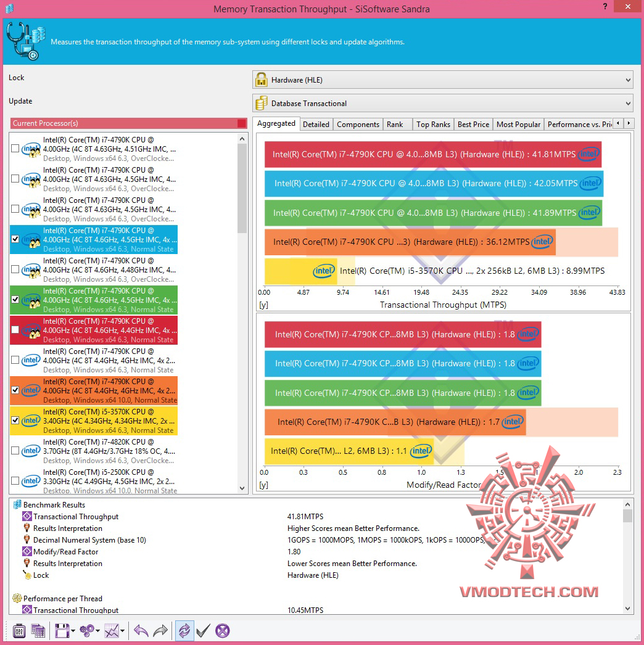Open the Top Ranks tab
The width and height of the screenshot is (644, 645).
point(433,125)
